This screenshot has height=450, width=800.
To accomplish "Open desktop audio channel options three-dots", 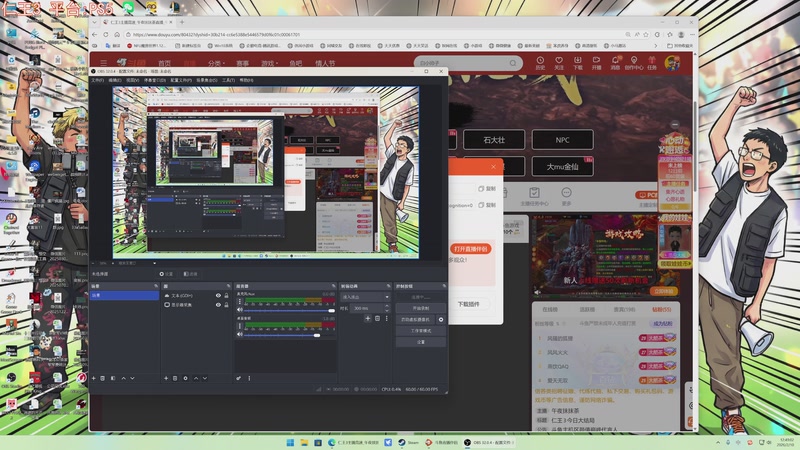I will tap(240, 326).
